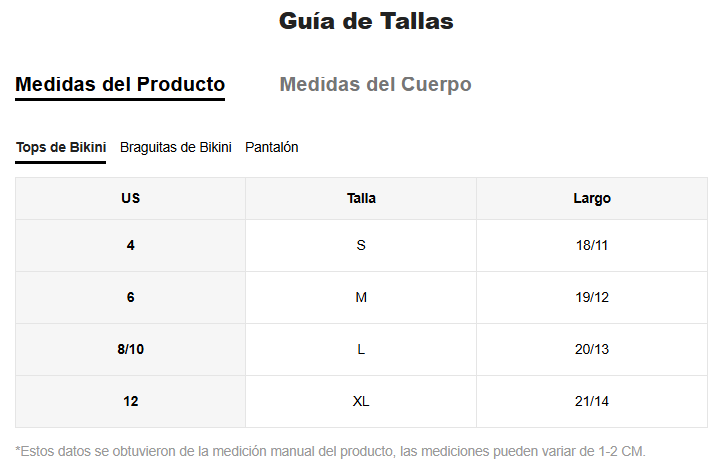Open the Medidas del Cuerpo tab
This screenshot has height=467, width=717.
pos(375,84)
